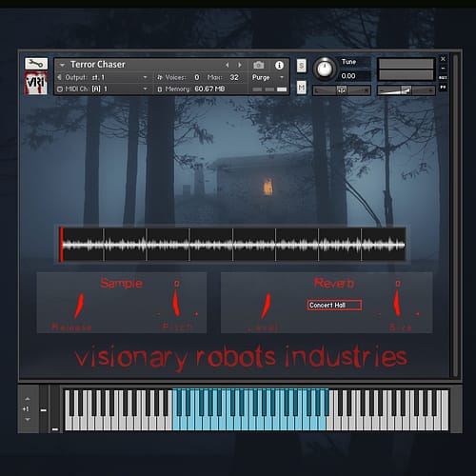Image resolution: width=476 pixels, height=476 pixels.
Task: Adjust the Reverb Size red knob
Action: [397, 304]
